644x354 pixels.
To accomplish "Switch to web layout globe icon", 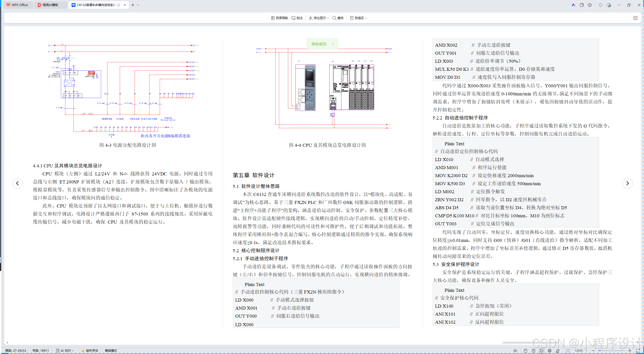I will (550, 351).
